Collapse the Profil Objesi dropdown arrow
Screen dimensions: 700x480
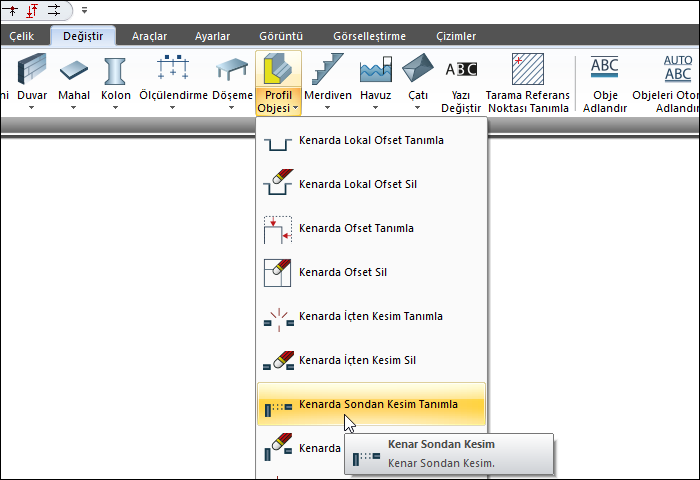[296, 108]
